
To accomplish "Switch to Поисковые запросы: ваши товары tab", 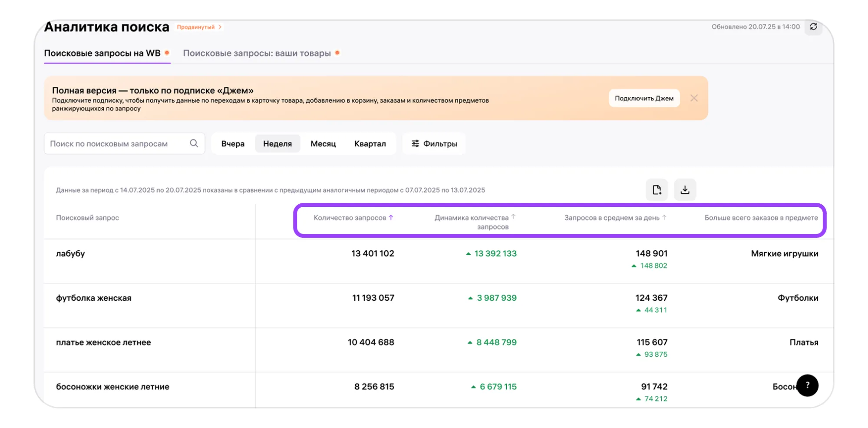I will click(x=257, y=53).
